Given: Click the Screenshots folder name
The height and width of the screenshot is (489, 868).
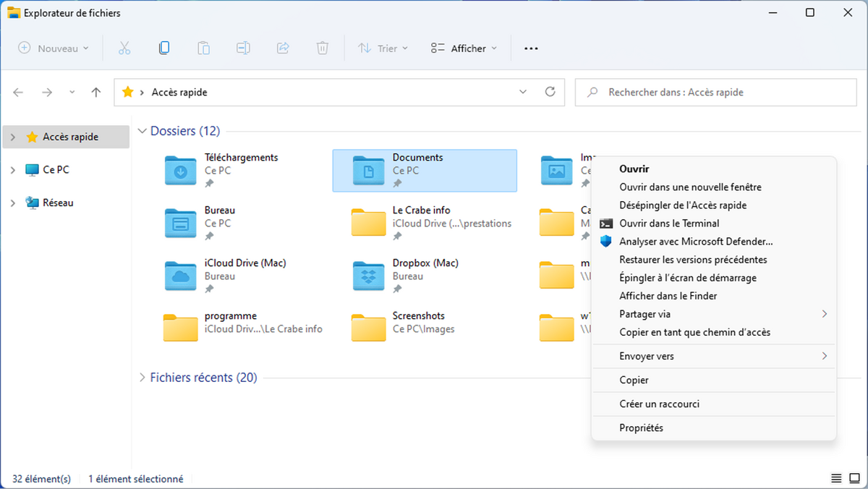Looking at the screenshot, I should click(x=419, y=316).
